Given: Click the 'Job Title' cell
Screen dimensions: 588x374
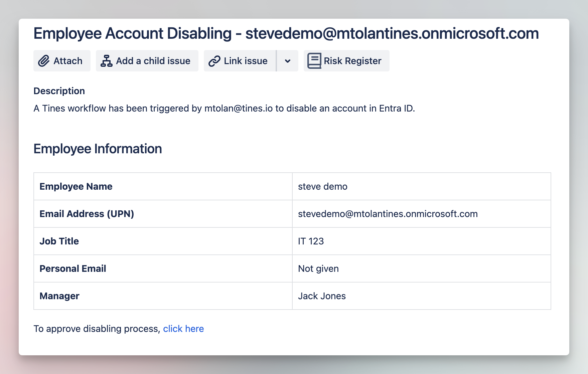Looking at the screenshot, I should (x=163, y=241).
